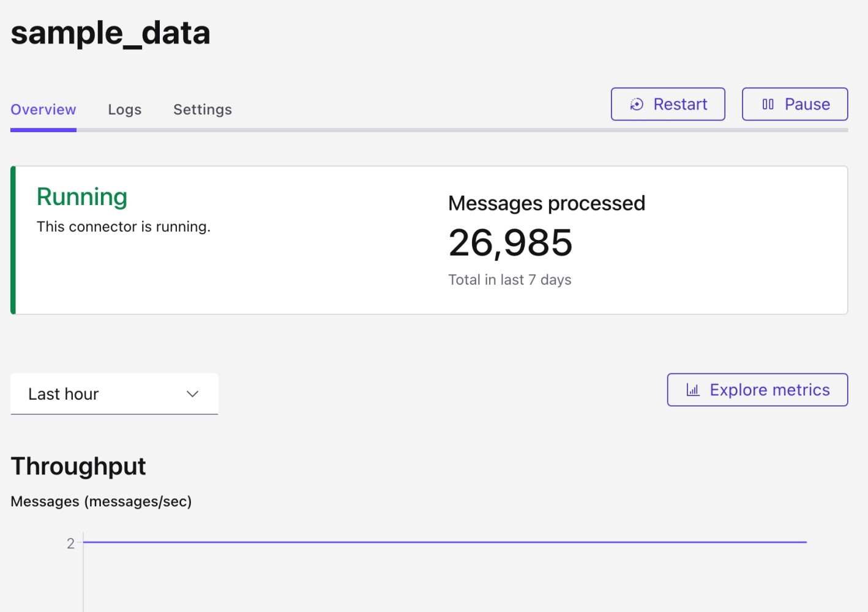Open the Logs tab
Image resolution: width=868 pixels, height=612 pixels.
[x=125, y=110]
